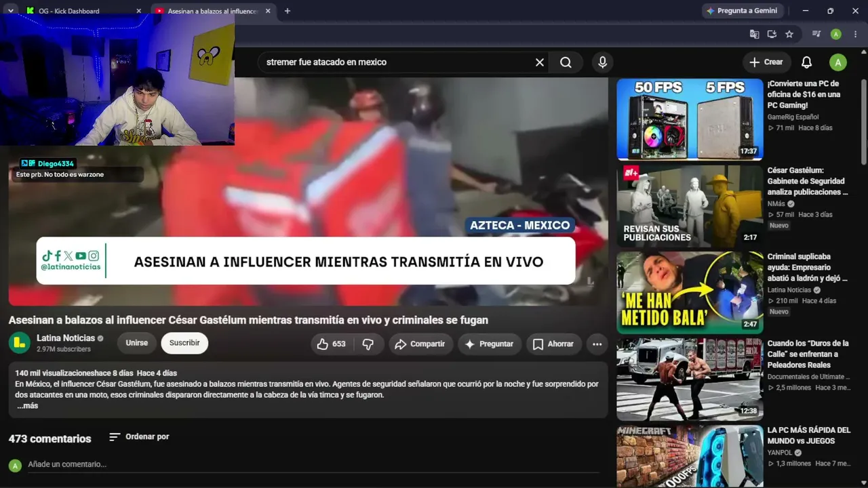868x488 pixels.
Task: Bookmark this page with the star icon
Action: click(x=789, y=34)
